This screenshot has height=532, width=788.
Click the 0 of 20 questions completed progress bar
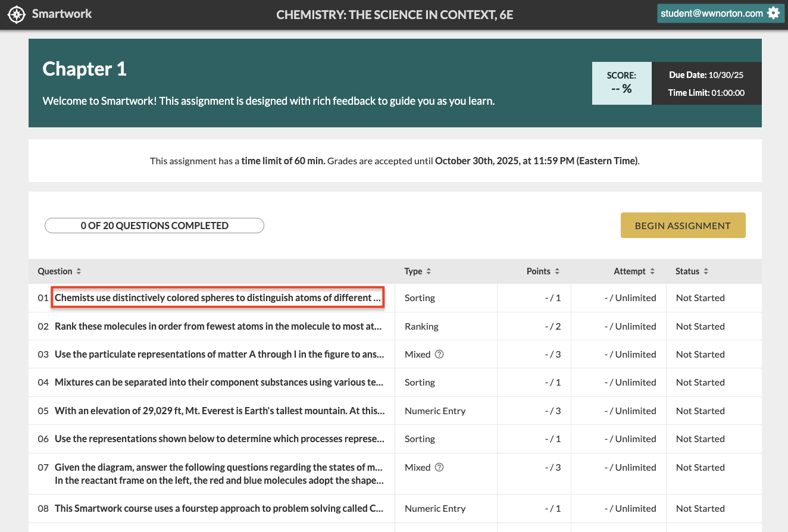(154, 226)
